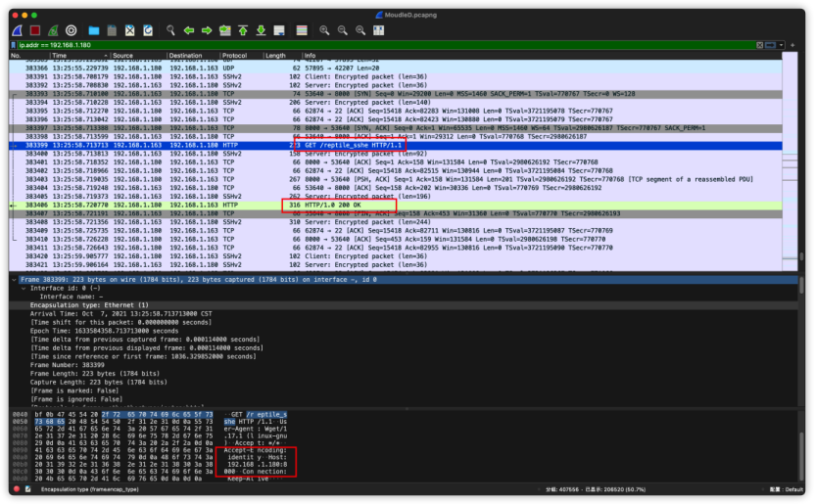Sort by the Info column header
The height and width of the screenshot is (504, 814).
[542, 56]
